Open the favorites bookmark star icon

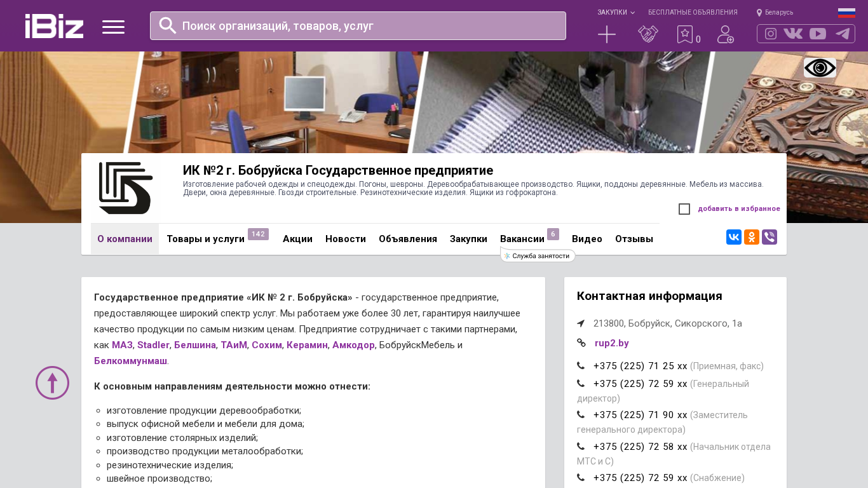pyautogui.click(x=685, y=34)
